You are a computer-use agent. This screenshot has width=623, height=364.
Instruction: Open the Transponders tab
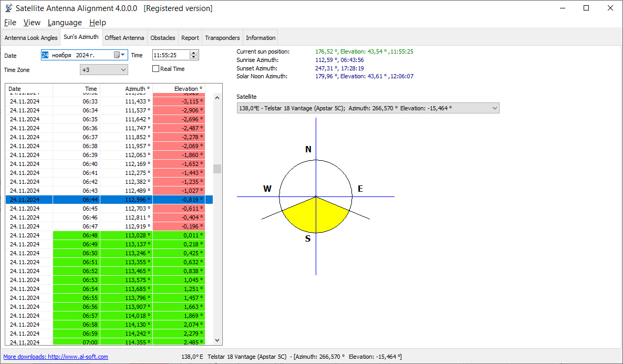click(222, 38)
